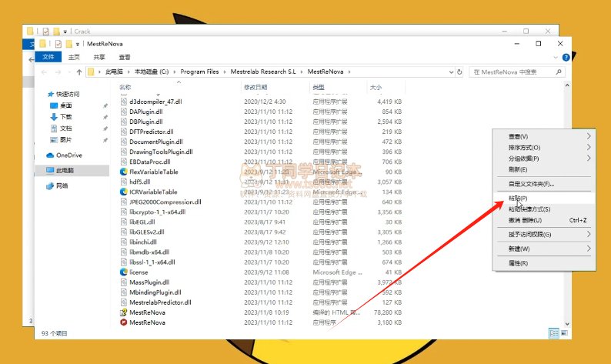The height and width of the screenshot is (364, 611).
Task: Select the FlexVariableTable Edge file icon
Action: (x=123, y=172)
